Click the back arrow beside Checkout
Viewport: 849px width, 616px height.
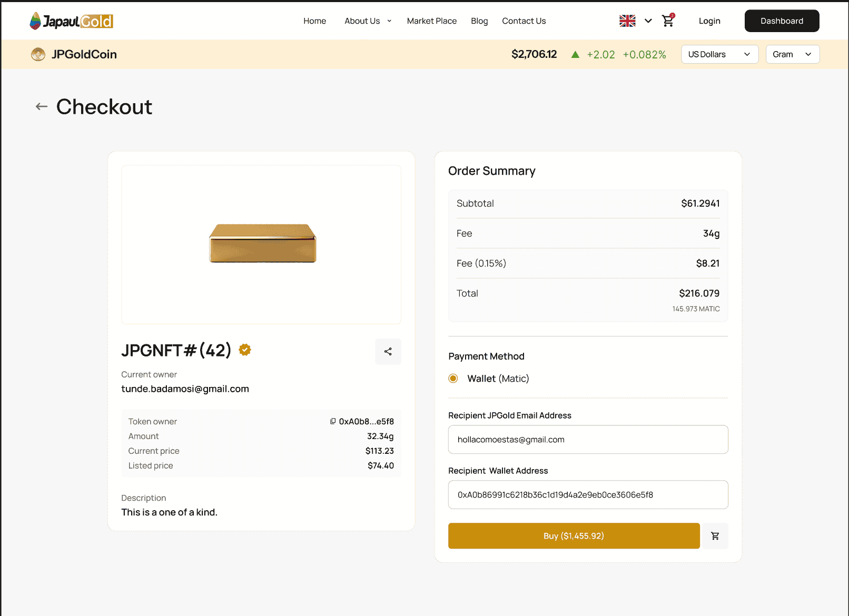point(42,107)
